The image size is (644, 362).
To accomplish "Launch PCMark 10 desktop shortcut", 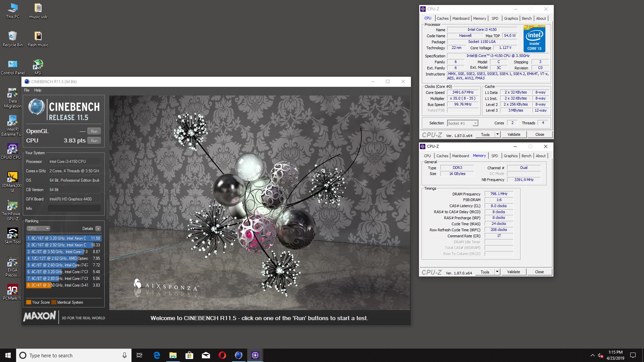I will (x=12, y=292).
